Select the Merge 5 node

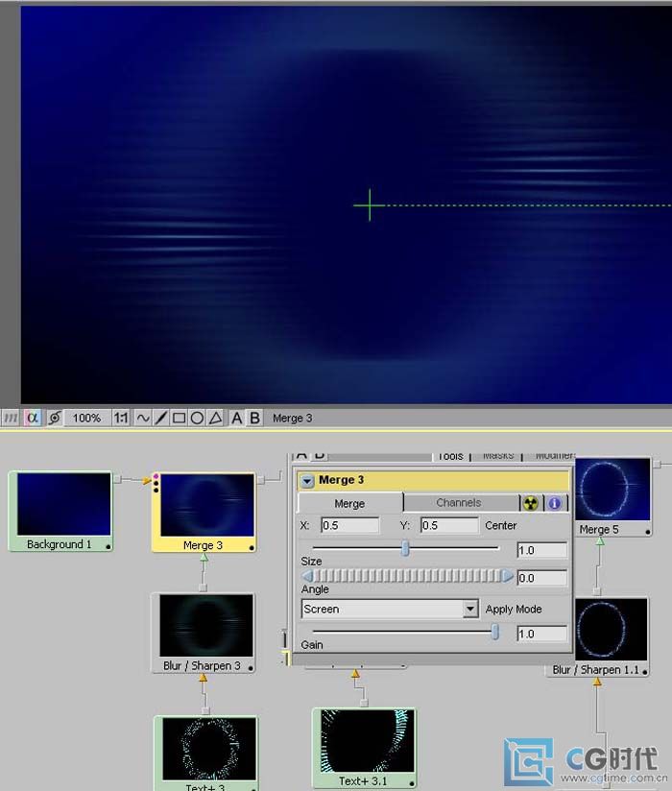pyautogui.click(x=612, y=497)
